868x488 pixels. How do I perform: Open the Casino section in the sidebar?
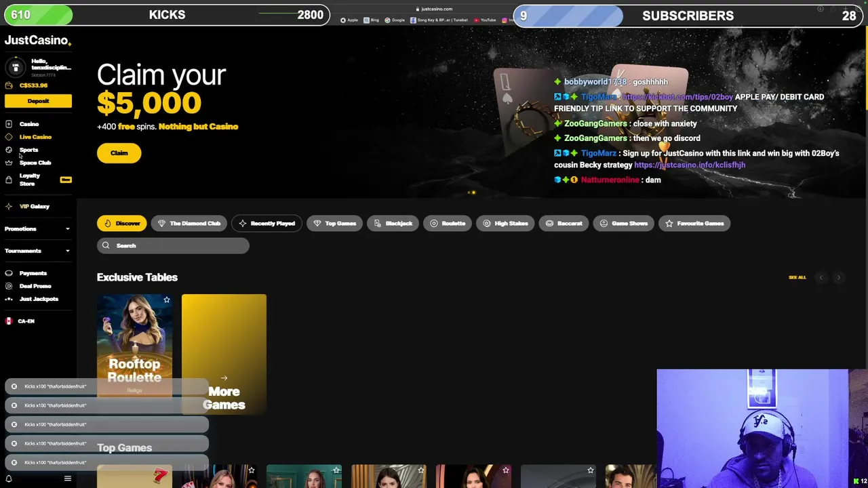29,124
